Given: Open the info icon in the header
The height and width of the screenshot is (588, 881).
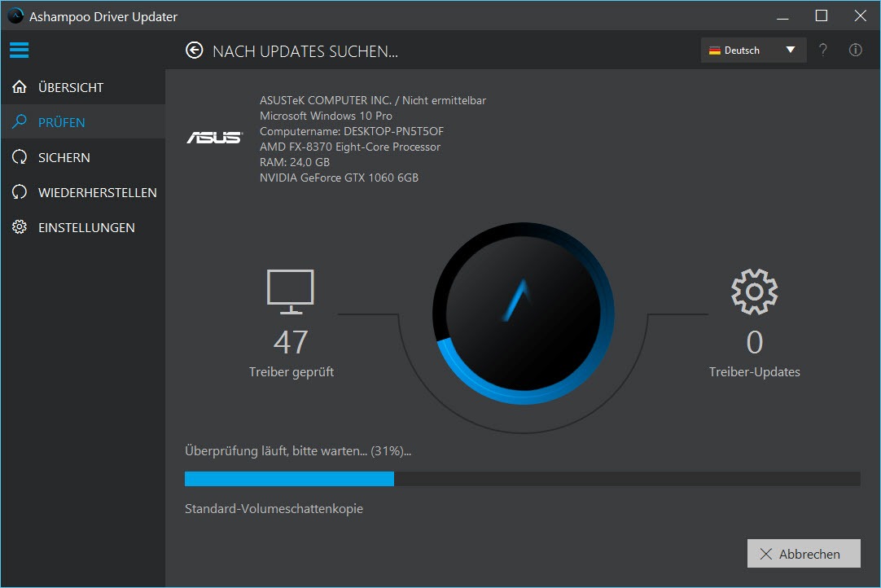Looking at the screenshot, I should (x=855, y=50).
